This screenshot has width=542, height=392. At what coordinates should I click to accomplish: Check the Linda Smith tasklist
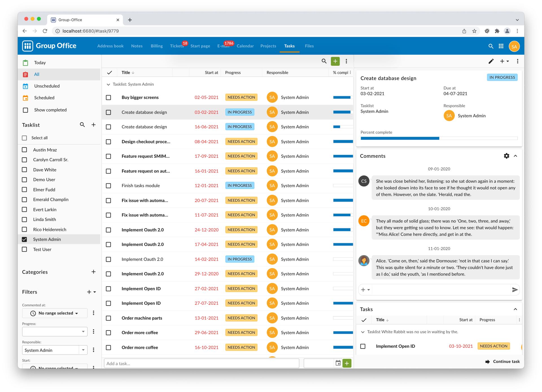click(25, 220)
